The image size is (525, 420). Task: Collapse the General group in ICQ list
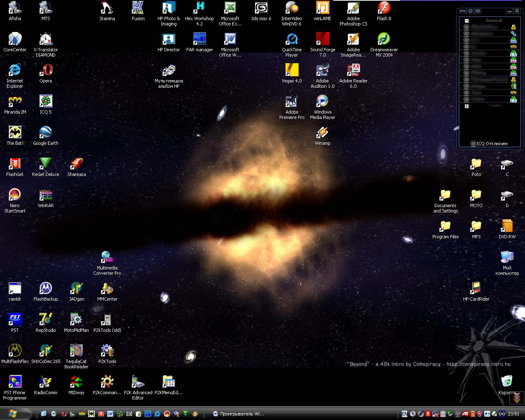(466, 21)
